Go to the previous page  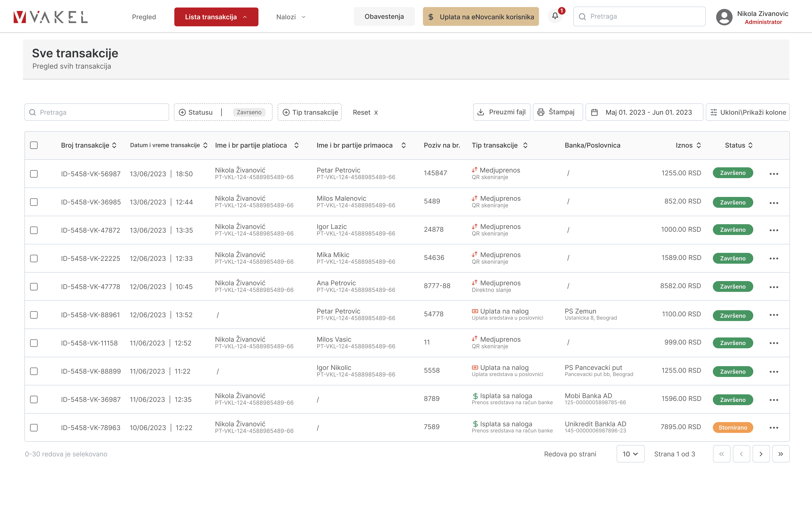(741, 454)
